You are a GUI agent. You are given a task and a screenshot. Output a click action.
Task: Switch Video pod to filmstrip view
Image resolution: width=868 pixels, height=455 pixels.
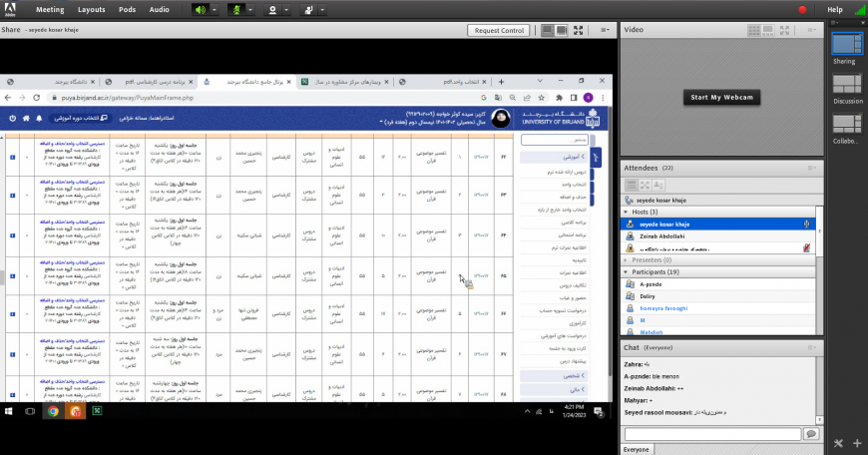coord(768,31)
